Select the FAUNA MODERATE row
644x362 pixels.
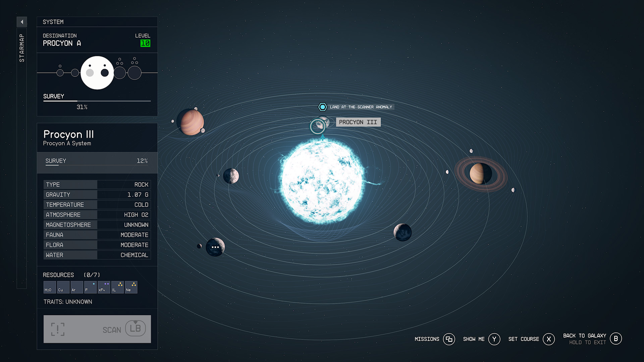[97, 235]
